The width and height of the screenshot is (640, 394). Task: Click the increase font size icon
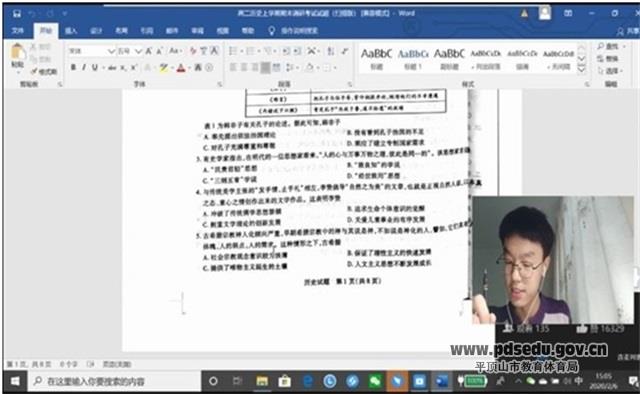coord(149,51)
